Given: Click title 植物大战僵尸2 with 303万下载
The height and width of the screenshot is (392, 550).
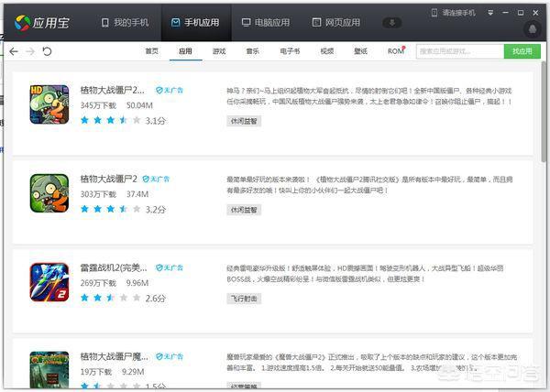Looking at the screenshot, I should 109,179.
